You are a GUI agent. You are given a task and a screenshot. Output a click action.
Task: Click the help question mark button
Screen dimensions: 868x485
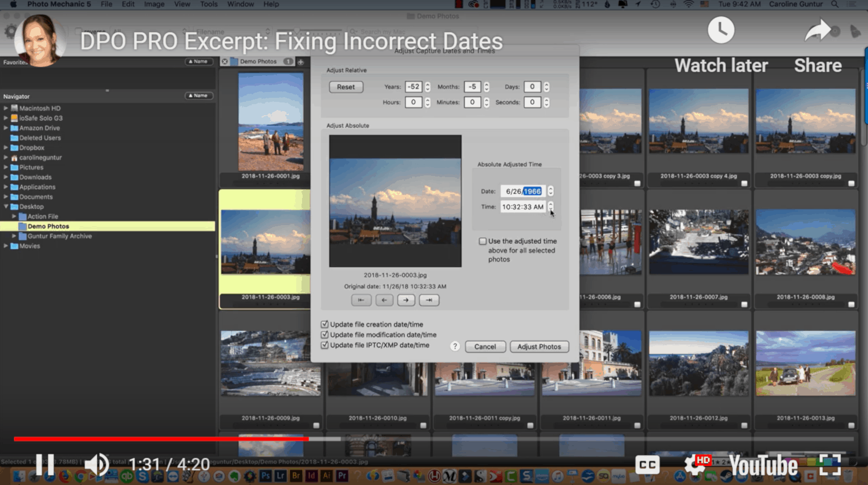(x=455, y=346)
